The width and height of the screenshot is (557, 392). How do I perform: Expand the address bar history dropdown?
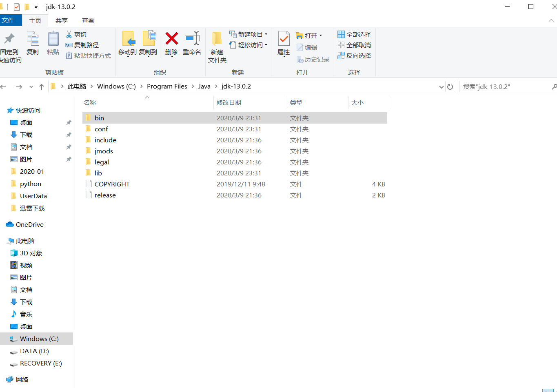(x=442, y=86)
